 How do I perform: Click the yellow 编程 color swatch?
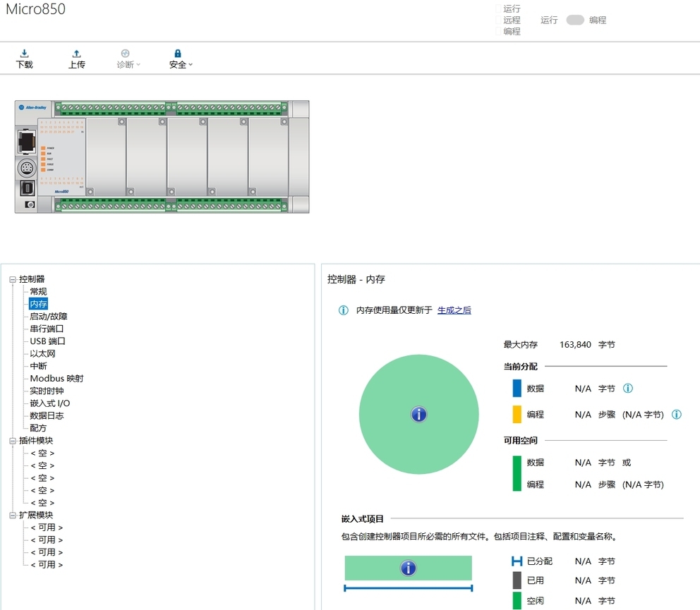click(x=517, y=414)
